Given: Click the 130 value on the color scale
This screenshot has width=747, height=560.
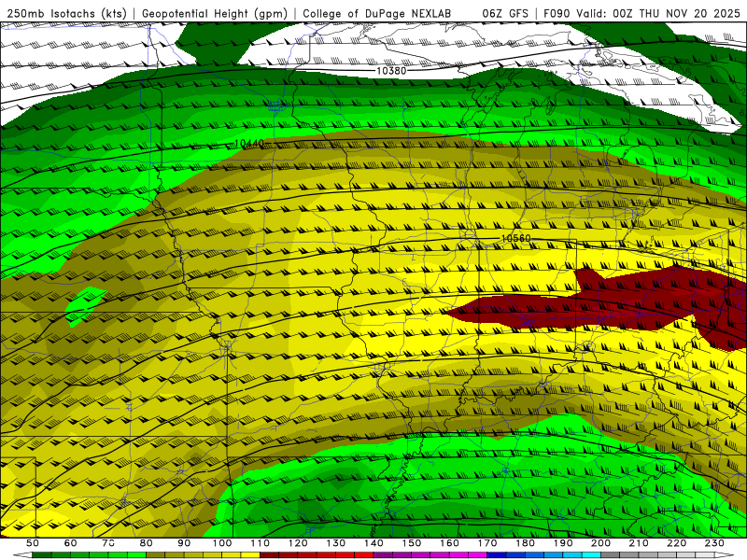Looking at the screenshot, I should pos(336,543).
